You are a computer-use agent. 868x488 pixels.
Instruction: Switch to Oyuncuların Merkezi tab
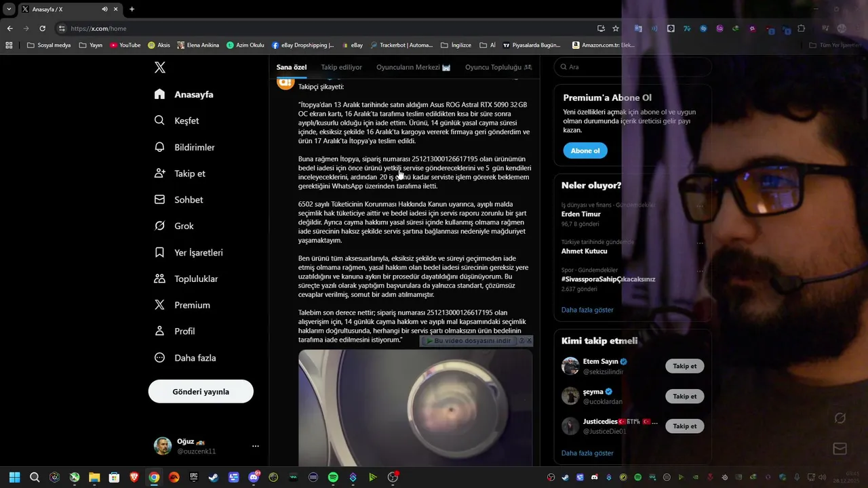(414, 67)
